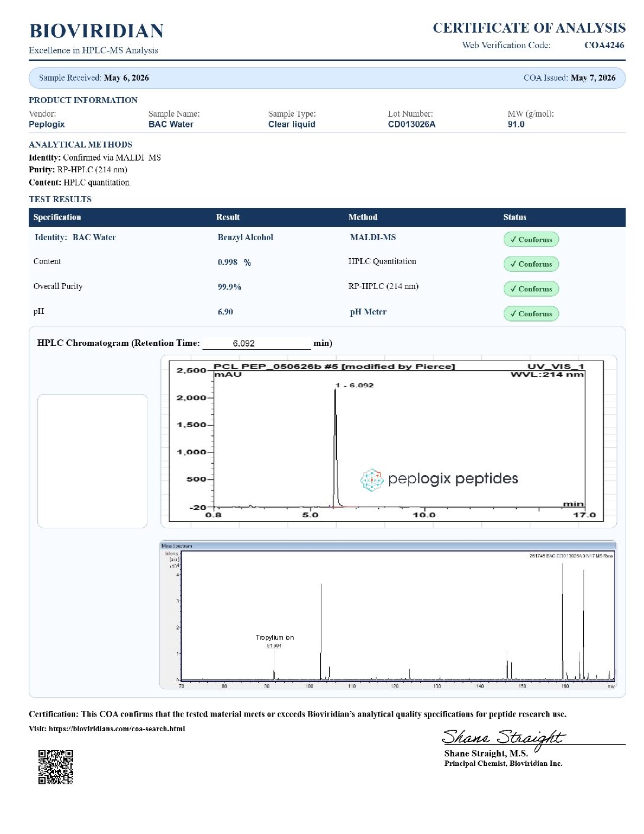Click the Conforms badge in the pH row
644x834 pixels.
pos(531,314)
